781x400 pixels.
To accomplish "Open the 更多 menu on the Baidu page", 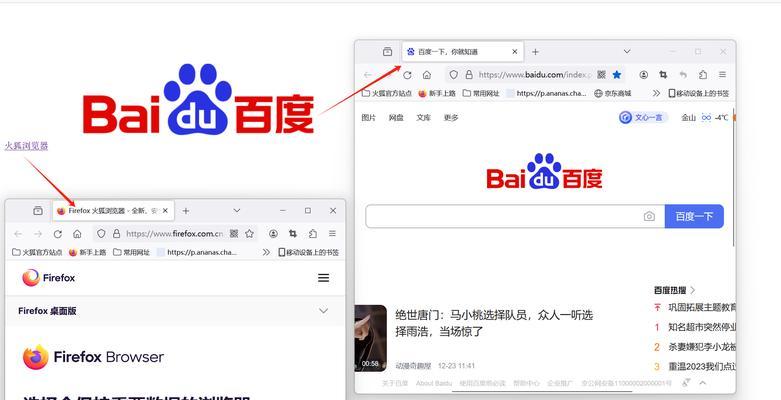I will [x=451, y=118].
